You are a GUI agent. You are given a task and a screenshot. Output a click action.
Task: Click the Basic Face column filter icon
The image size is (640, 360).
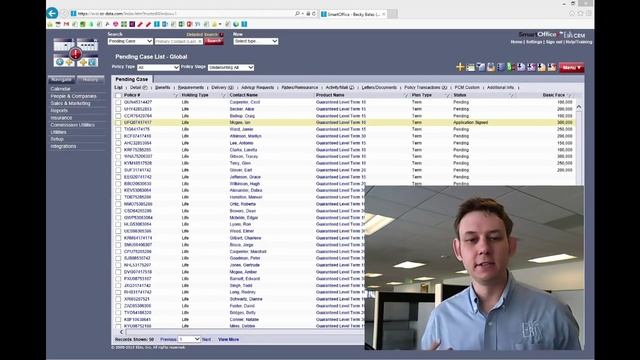pyautogui.click(x=570, y=95)
